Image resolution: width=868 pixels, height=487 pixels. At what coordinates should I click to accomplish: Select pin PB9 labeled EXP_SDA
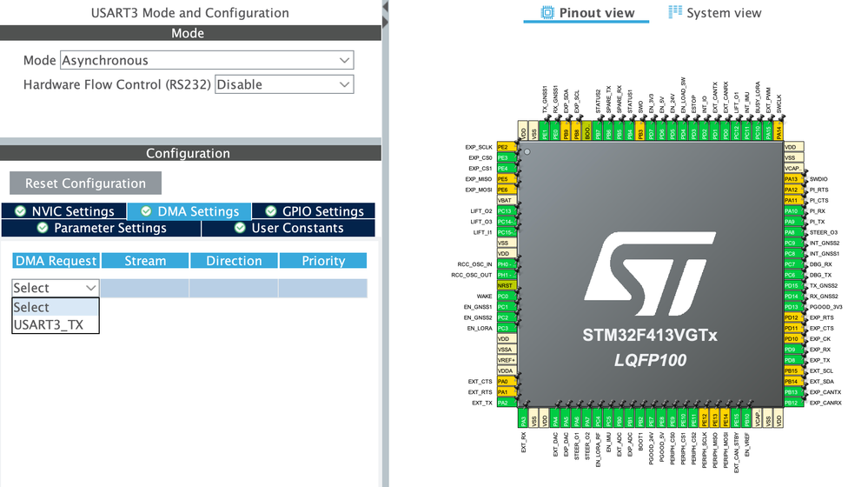[x=566, y=130]
